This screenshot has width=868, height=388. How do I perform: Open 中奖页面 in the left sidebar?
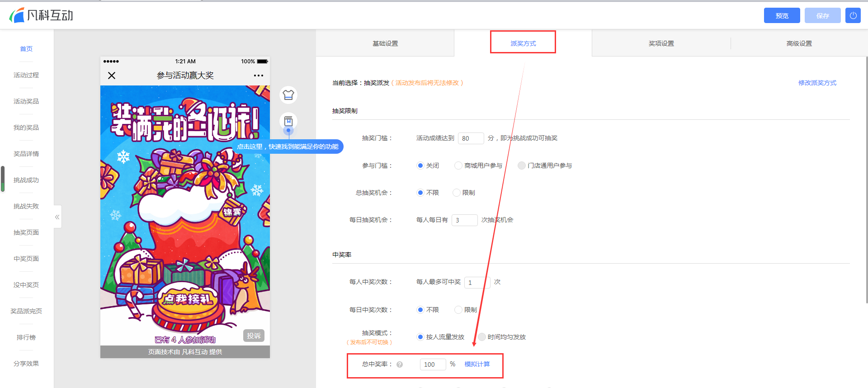click(26, 259)
